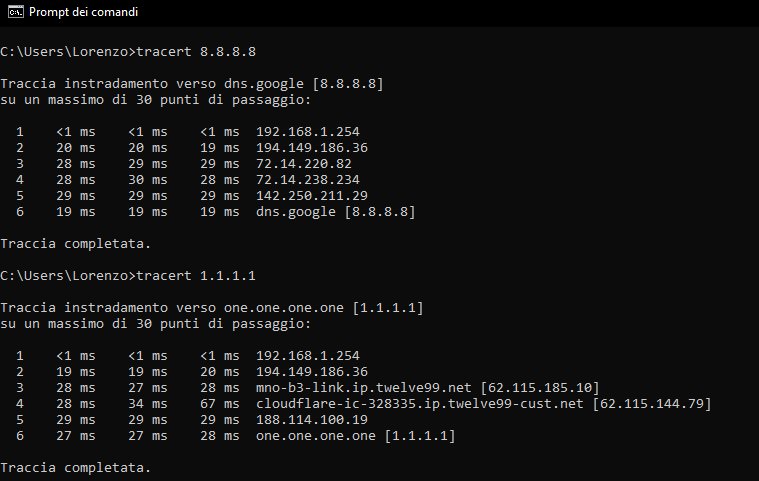Image resolution: width=759 pixels, height=481 pixels.
Task: Click the final hop "dns.google [8.8.8.8]"
Action: coord(335,211)
